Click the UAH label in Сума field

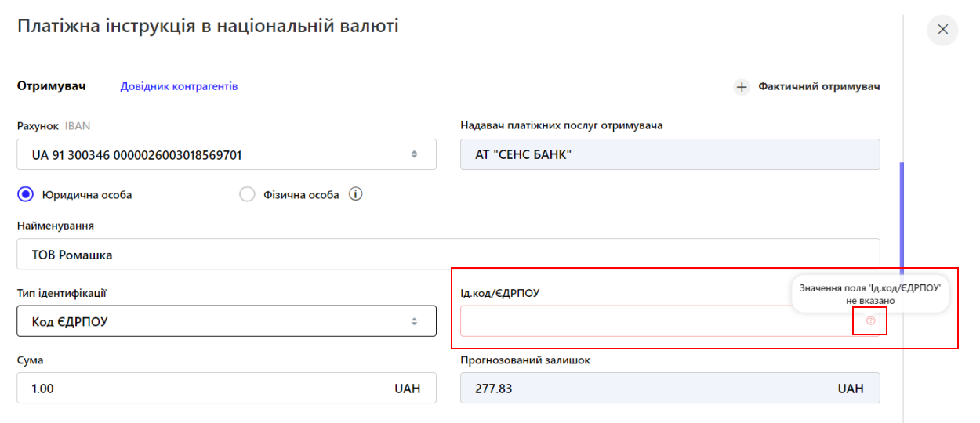click(408, 388)
